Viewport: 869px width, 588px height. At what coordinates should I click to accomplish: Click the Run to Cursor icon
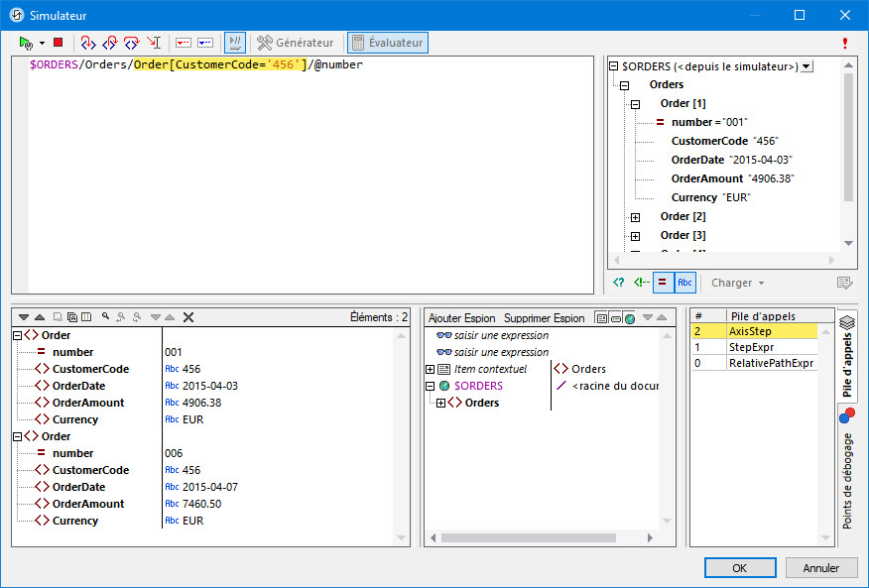[x=154, y=43]
